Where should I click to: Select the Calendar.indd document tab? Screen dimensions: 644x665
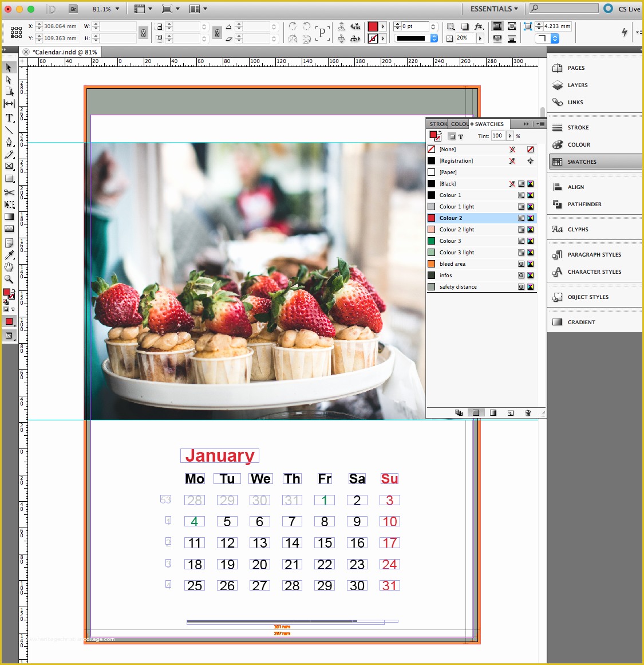[65, 52]
